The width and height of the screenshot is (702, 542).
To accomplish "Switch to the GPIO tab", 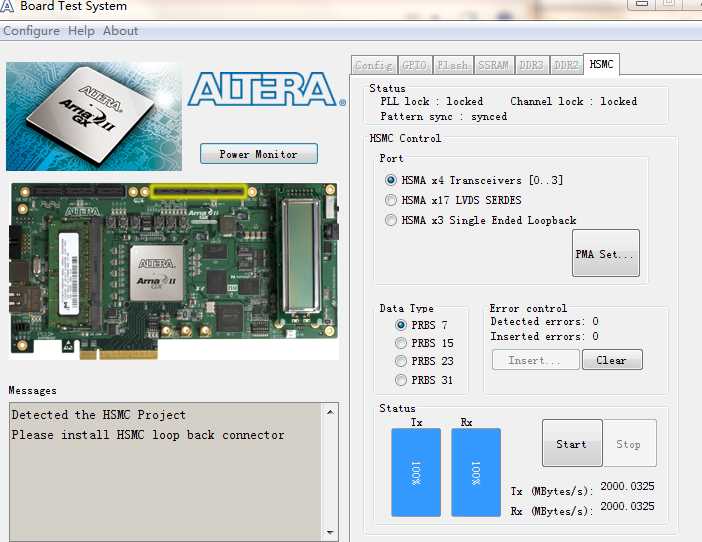I will [x=415, y=65].
